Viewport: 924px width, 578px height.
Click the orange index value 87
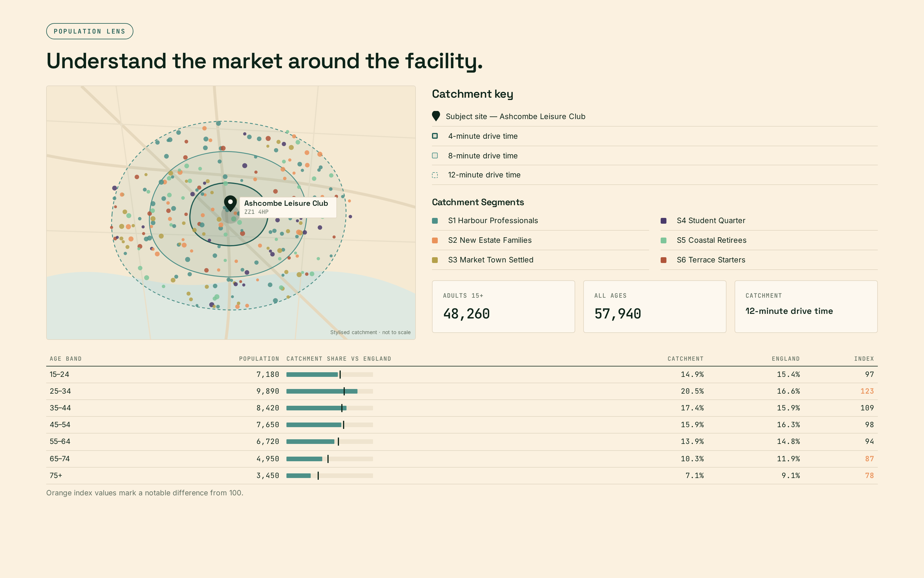coord(869,459)
